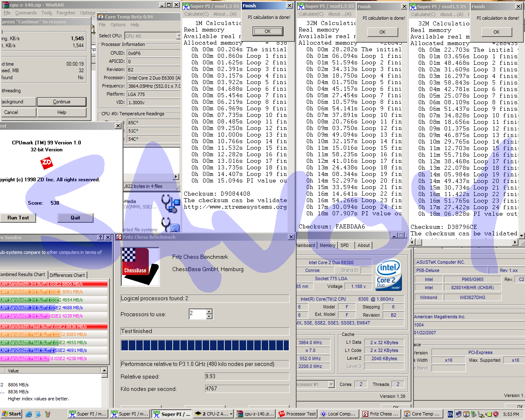Switch to Processor Test on the taskbar
This screenshot has height=420, width=525.
pyautogui.click(x=297, y=414)
